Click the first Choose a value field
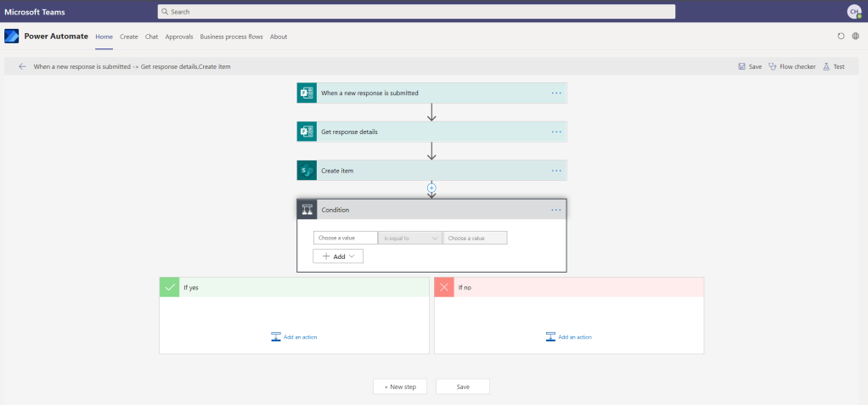 [345, 238]
